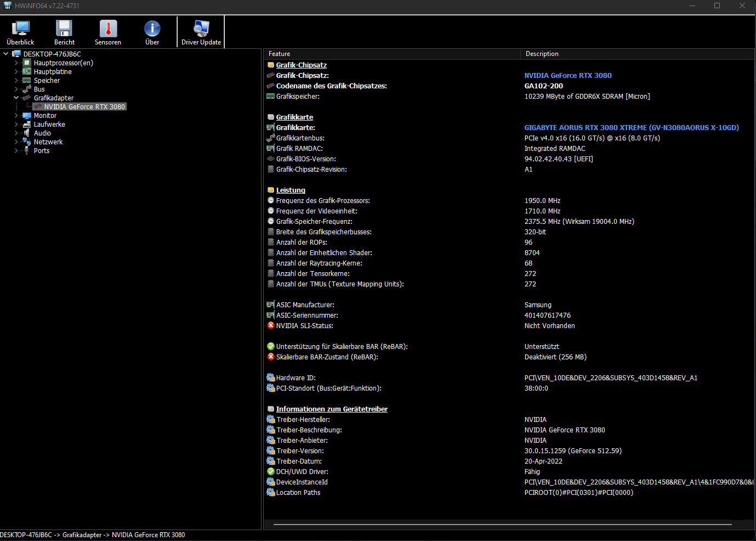Maximize the HWiNFO64 window

717,5
